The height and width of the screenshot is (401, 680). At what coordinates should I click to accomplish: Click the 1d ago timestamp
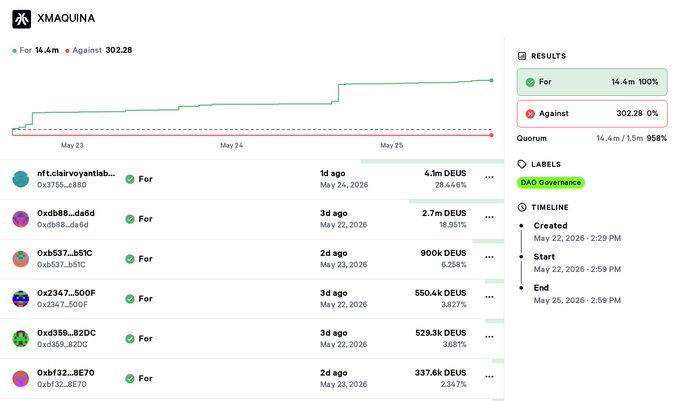click(333, 173)
